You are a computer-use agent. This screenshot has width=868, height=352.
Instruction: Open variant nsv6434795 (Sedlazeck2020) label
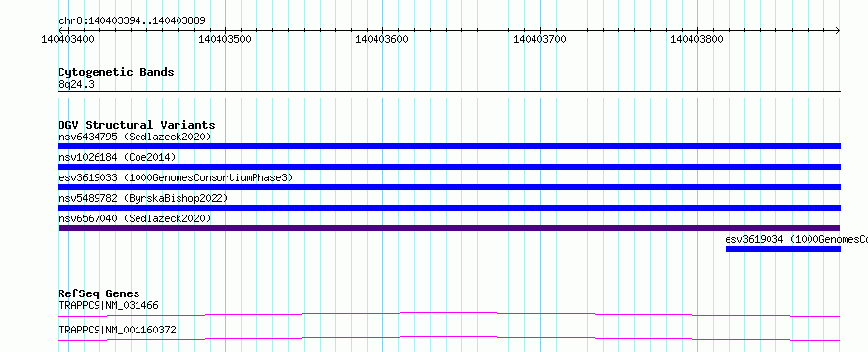pyautogui.click(x=135, y=137)
